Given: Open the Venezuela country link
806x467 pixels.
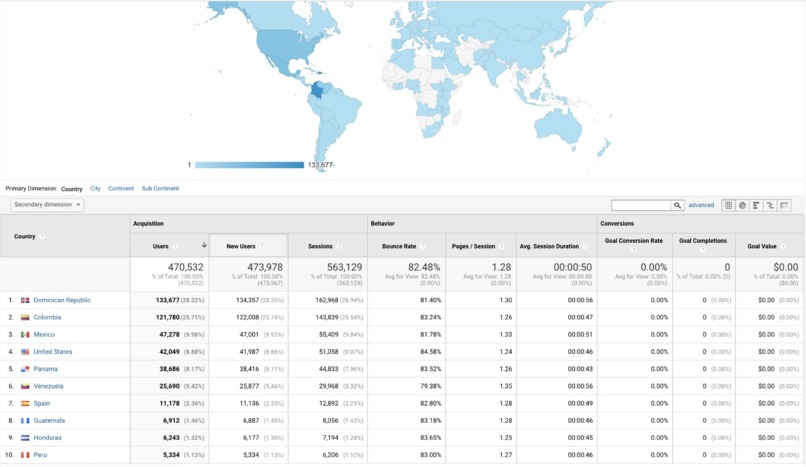Looking at the screenshot, I should click(48, 386).
